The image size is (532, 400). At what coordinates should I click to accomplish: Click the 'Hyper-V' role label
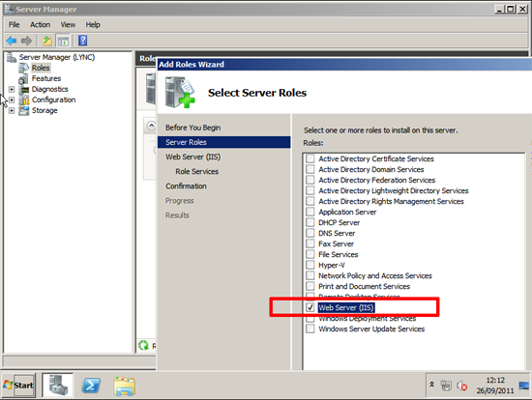332,265
